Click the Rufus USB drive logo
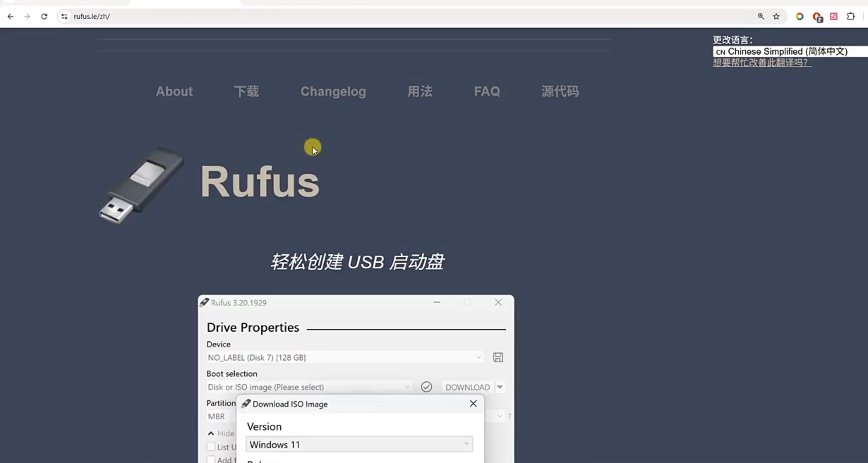 click(x=141, y=185)
